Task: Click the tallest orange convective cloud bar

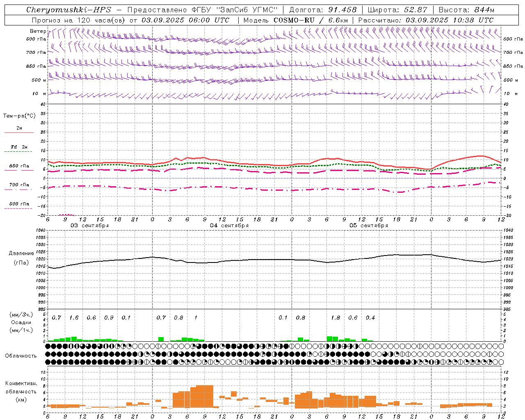Action: pyautogui.click(x=205, y=396)
